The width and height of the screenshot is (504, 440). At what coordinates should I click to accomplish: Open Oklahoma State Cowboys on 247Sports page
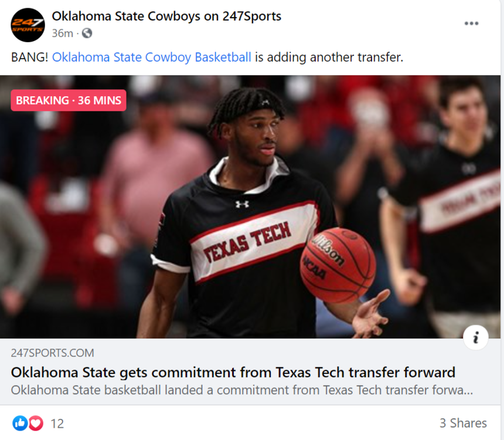tap(166, 16)
